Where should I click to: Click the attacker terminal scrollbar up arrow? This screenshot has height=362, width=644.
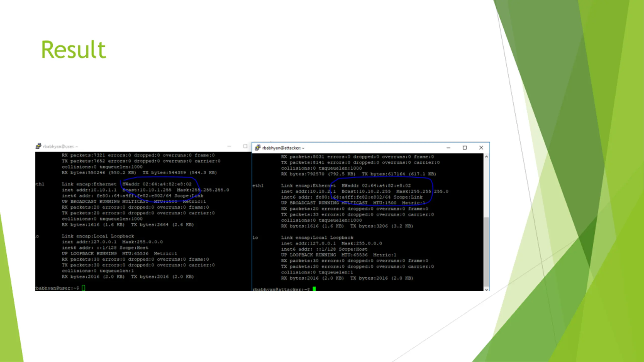pyautogui.click(x=487, y=157)
